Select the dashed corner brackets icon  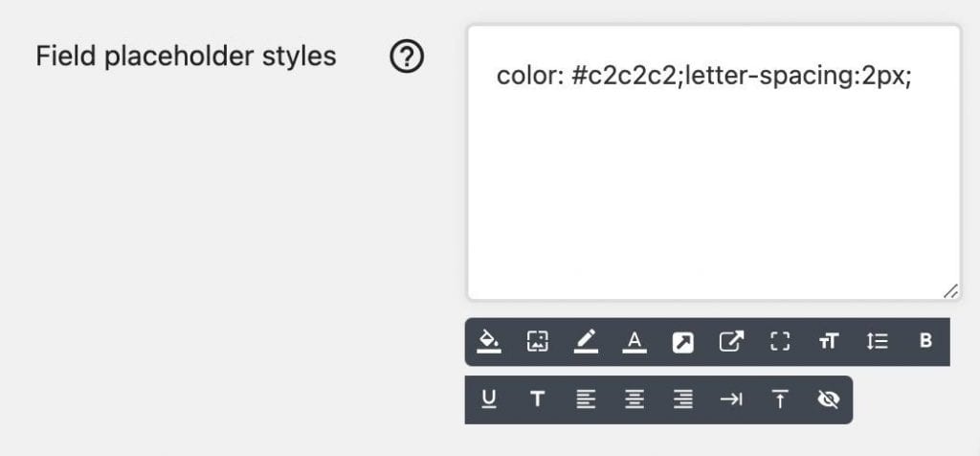(780, 342)
